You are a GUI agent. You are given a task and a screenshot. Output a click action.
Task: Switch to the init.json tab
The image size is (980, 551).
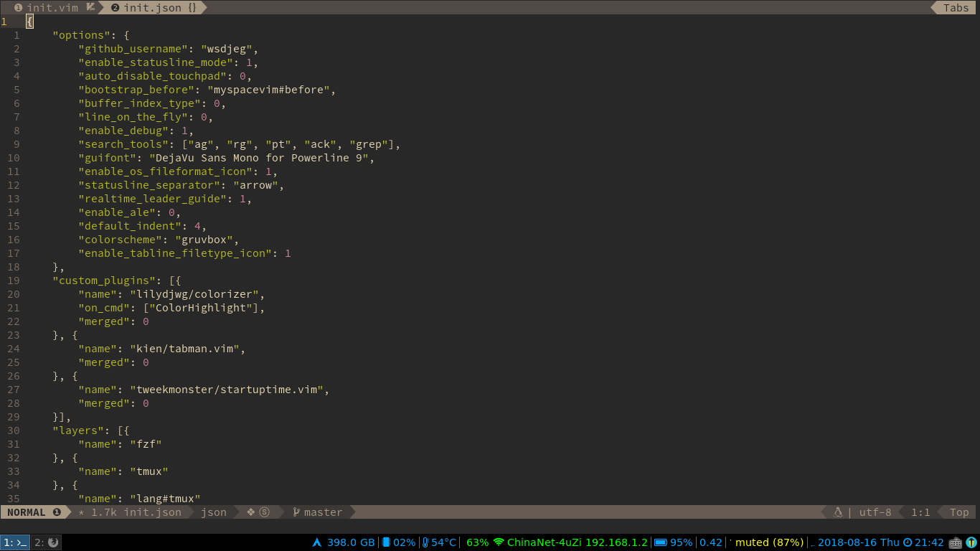(x=152, y=8)
